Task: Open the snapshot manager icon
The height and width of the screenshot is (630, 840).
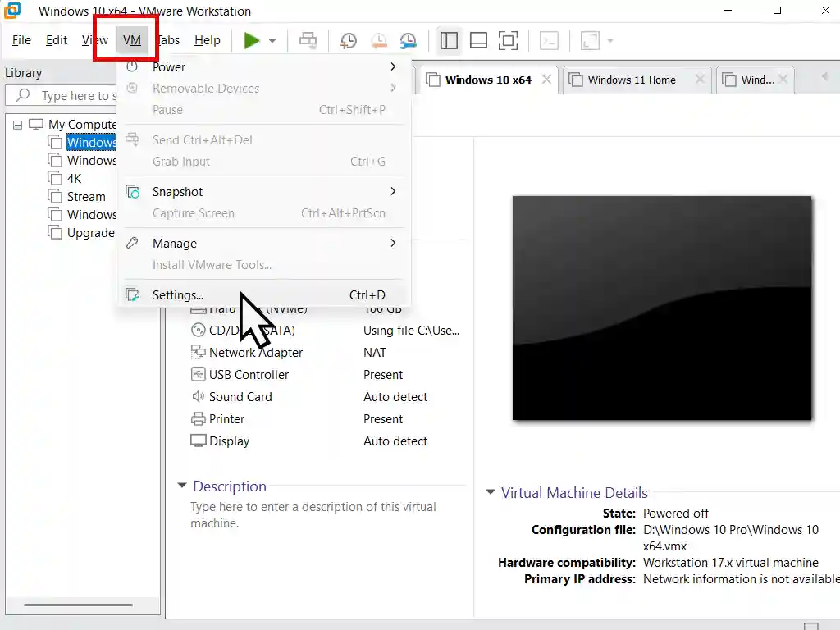Action: 408,41
